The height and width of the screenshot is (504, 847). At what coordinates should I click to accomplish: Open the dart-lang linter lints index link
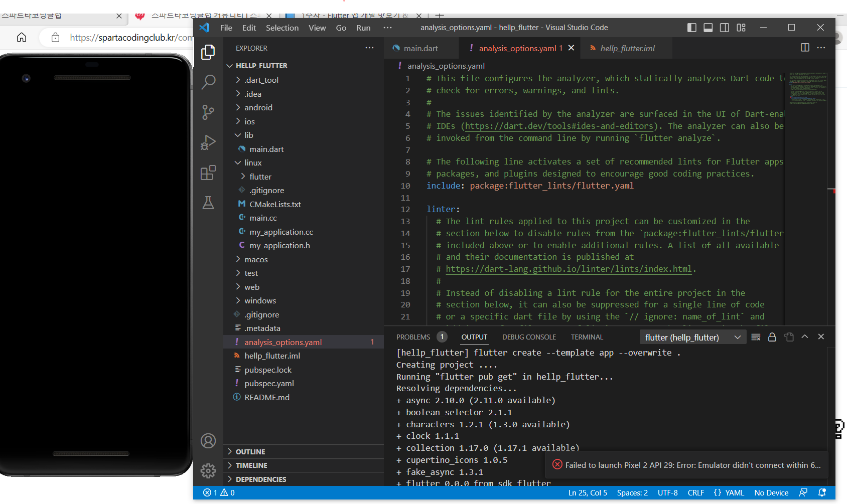tap(569, 269)
